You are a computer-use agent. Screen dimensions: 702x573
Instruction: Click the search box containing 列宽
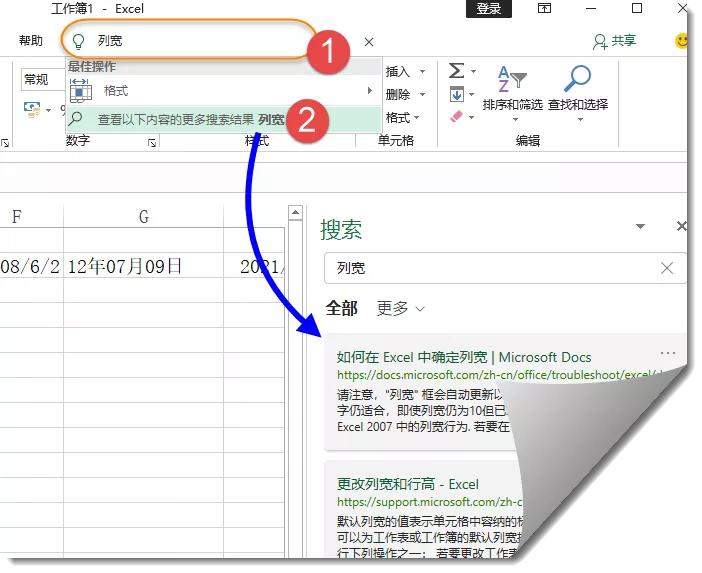pos(188,40)
